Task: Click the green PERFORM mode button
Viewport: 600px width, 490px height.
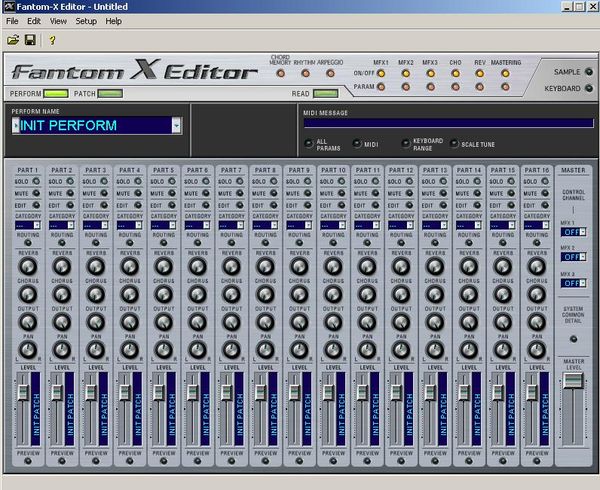Action: pos(56,94)
